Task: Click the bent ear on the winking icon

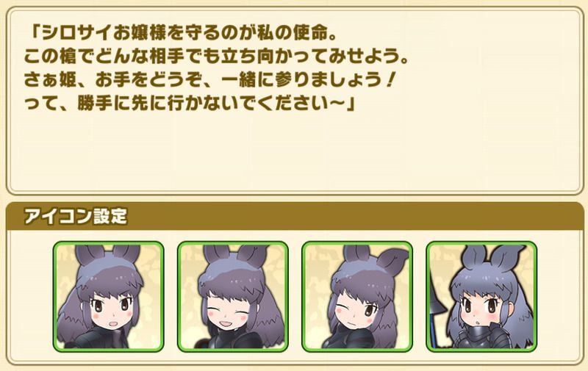Action: (392, 261)
